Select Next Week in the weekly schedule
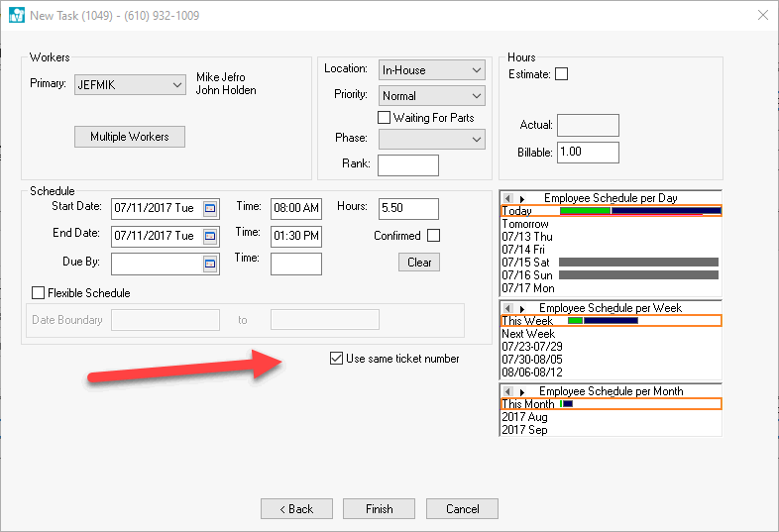The width and height of the screenshot is (779, 532). (x=528, y=334)
